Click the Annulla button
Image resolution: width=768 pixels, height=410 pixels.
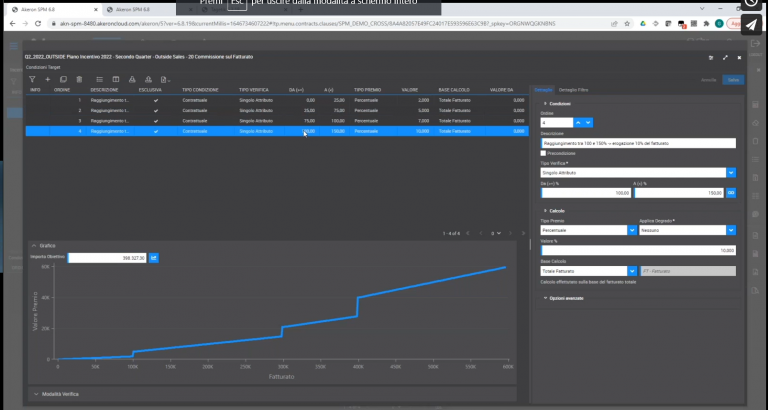[708, 79]
